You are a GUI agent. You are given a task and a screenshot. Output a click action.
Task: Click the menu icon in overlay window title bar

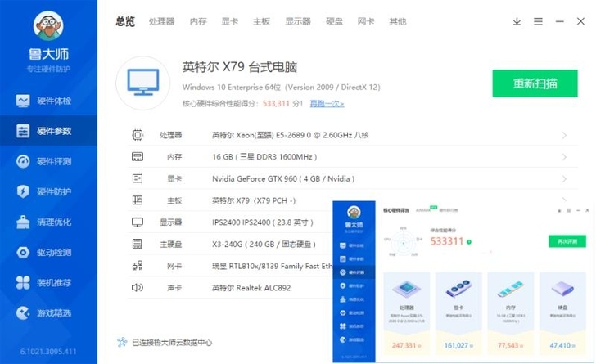click(569, 210)
